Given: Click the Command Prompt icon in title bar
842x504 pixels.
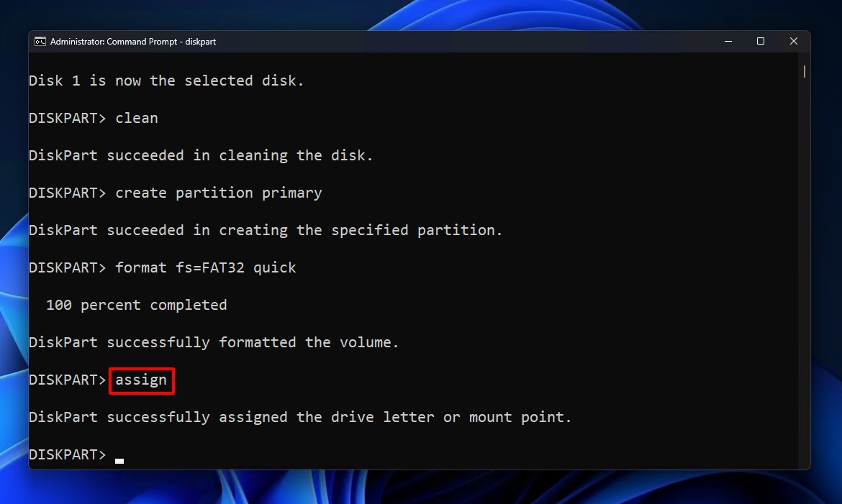Looking at the screenshot, I should click(40, 41).
